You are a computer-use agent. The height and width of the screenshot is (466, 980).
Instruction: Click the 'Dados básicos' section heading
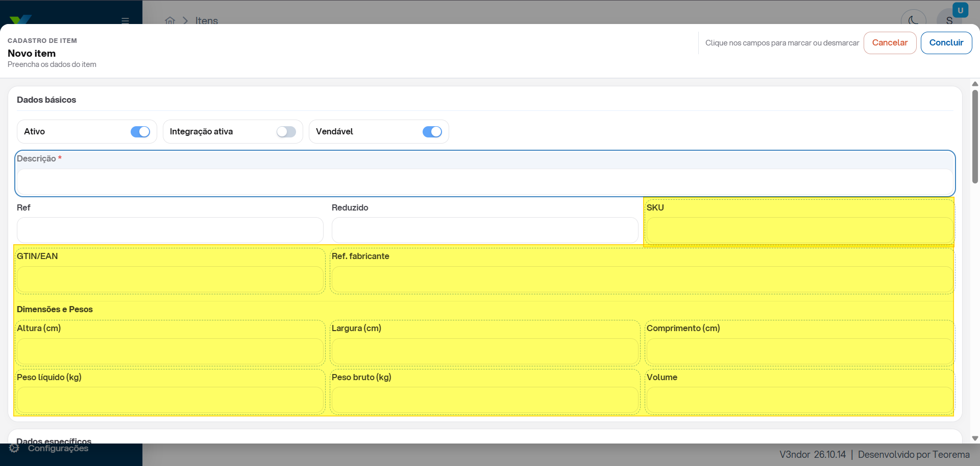(46, 100)
